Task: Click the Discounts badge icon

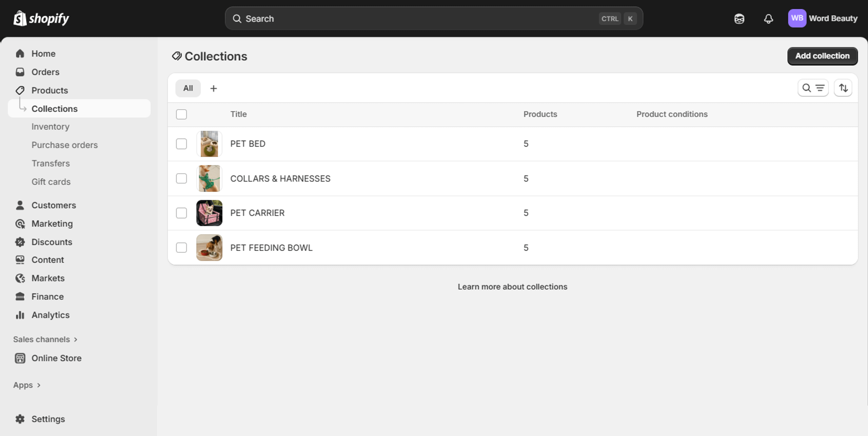Action: click(x=20, y=242)
